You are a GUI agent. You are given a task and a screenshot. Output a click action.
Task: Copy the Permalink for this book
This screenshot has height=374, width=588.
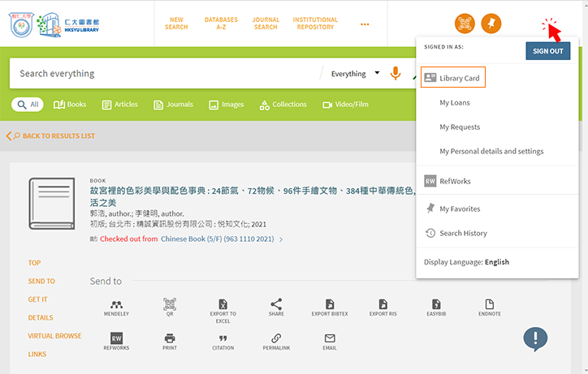tap(276, 340)
